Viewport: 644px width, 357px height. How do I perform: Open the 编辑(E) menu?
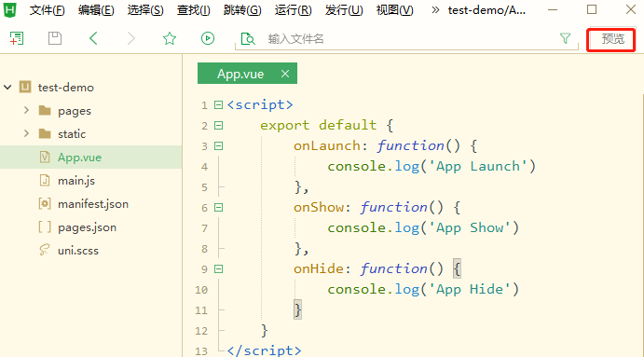[96, 10]
